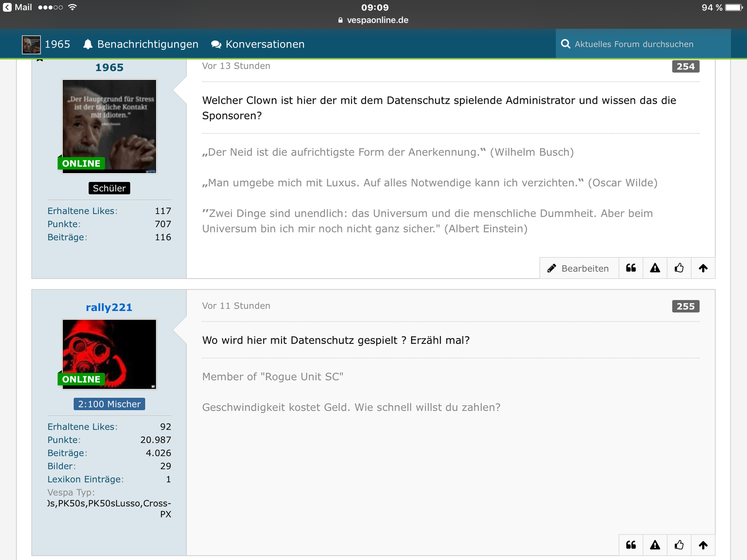
Task: Quote post 254 using the quote icon
Action: (631, 268)
